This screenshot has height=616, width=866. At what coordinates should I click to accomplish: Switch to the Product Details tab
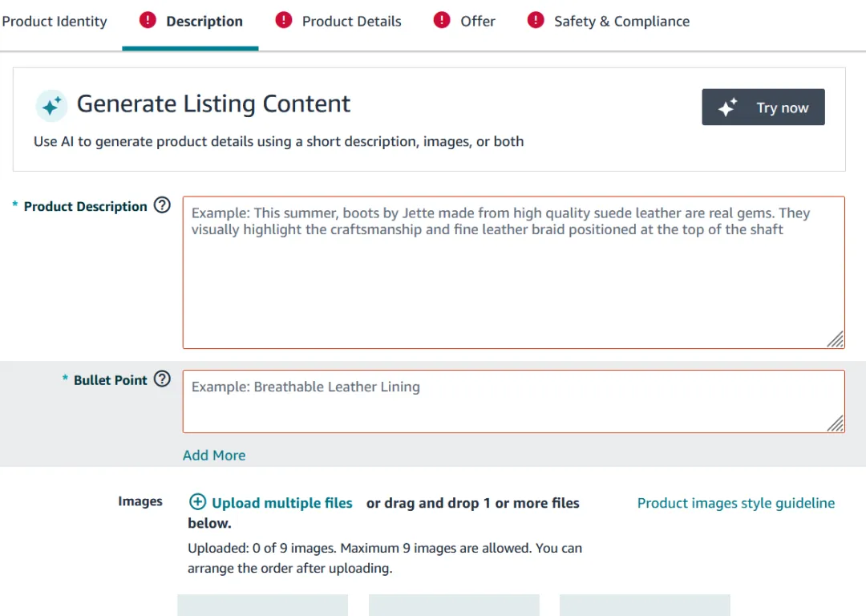pos(351,22)
